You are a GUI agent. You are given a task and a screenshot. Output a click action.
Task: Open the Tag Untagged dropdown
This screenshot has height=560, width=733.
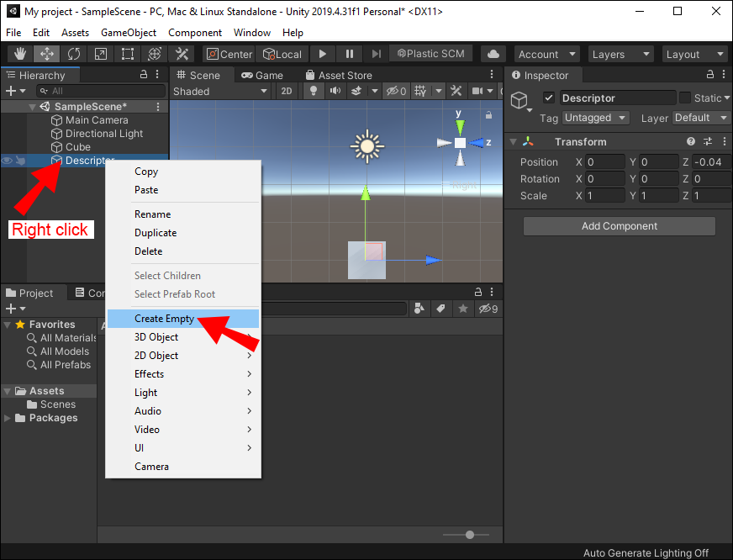(x=595, y=118)
